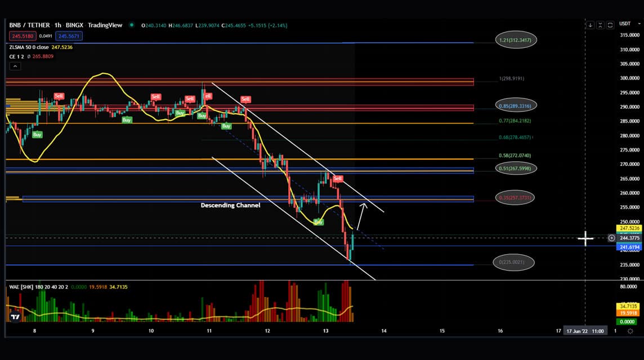Click the 0.35(257.3731) Fibonacci label
The image size is (644, 360).
[x=515, y=197]
